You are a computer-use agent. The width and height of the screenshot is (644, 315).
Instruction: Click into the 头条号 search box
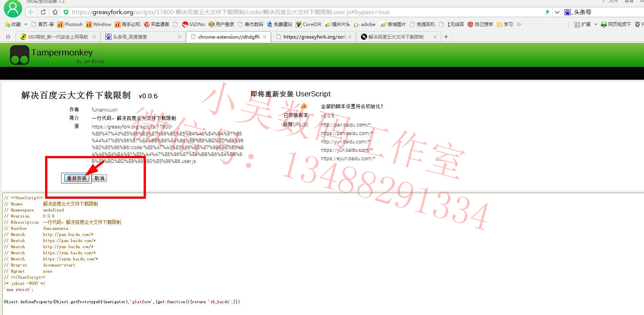tap(608, 12)
